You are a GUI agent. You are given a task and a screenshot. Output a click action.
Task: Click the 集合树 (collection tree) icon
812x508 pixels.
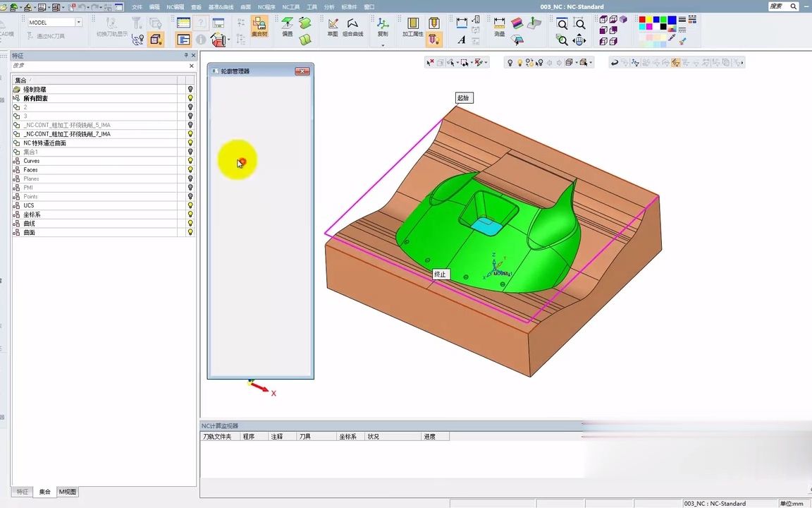259,25
